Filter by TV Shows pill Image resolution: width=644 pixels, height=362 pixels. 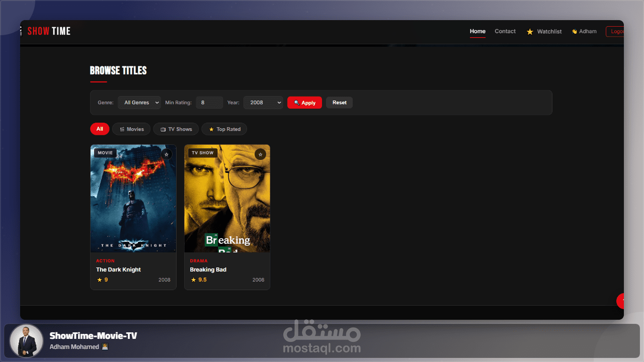point(176,129)
